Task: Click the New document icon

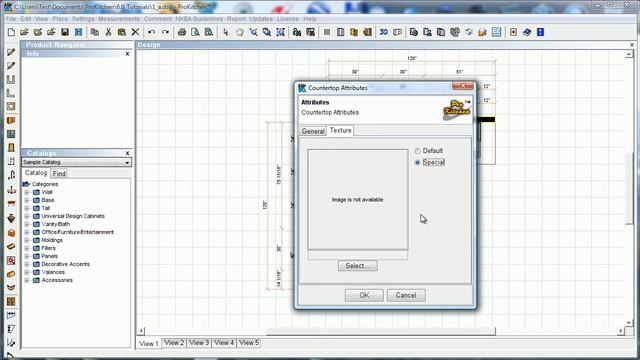Action: click(x=11, y=32)
